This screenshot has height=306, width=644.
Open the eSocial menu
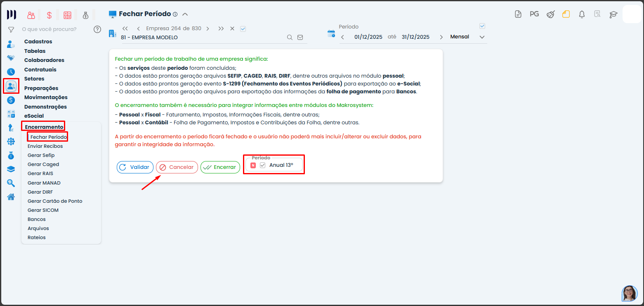point(34,116)
